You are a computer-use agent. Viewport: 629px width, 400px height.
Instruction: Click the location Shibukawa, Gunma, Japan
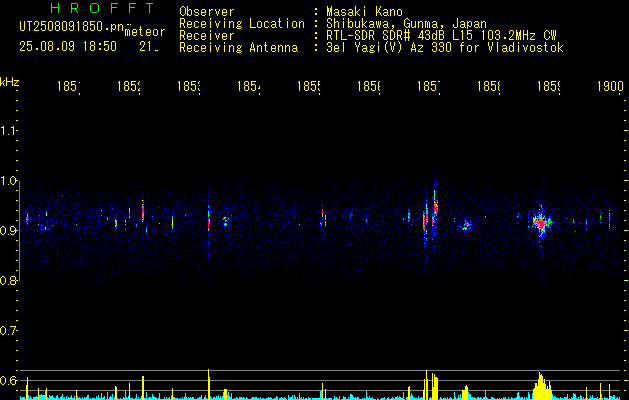[x=406, y=24]
